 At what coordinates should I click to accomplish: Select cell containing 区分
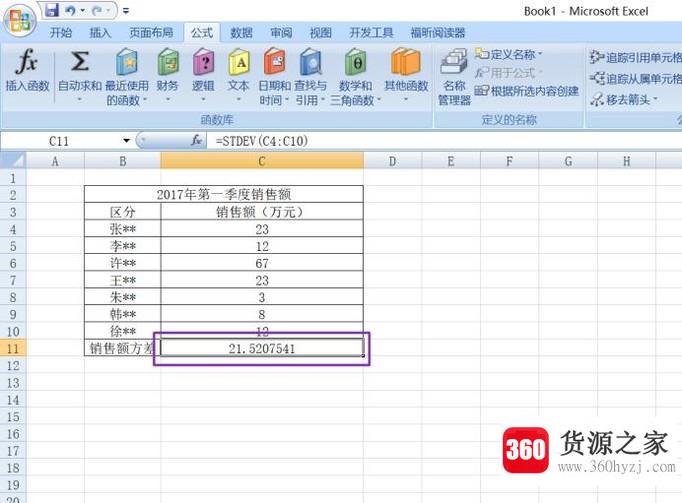coord(123,212)
